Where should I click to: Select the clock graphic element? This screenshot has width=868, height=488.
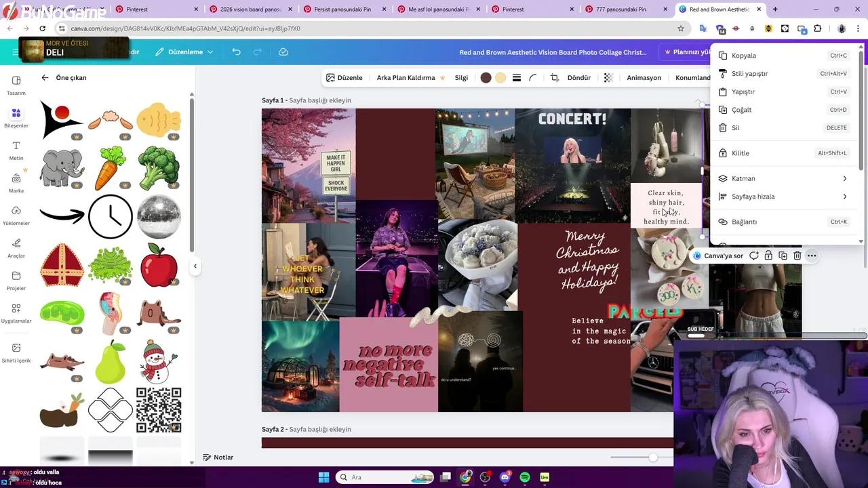pyautogui.click(x=110, y=216)
